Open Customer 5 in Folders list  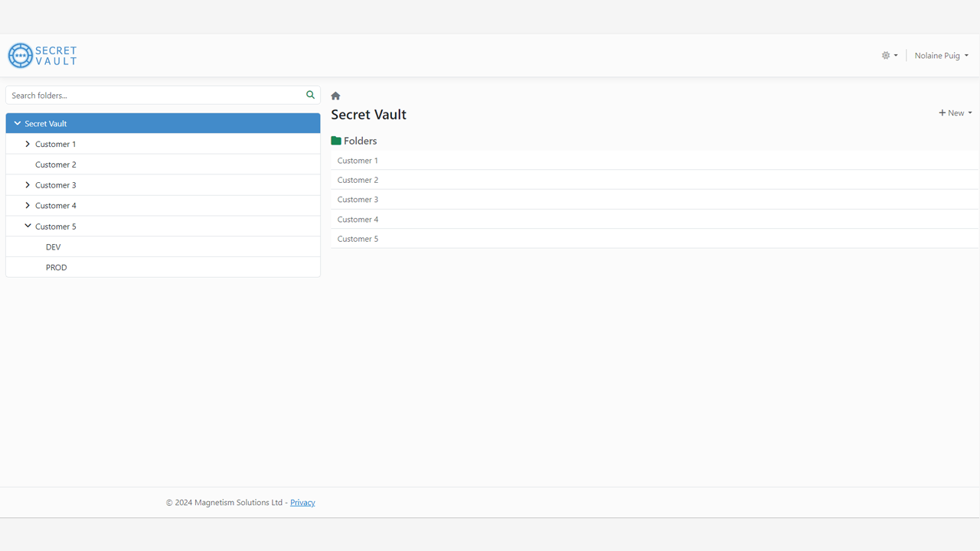(x=655, y=239)
